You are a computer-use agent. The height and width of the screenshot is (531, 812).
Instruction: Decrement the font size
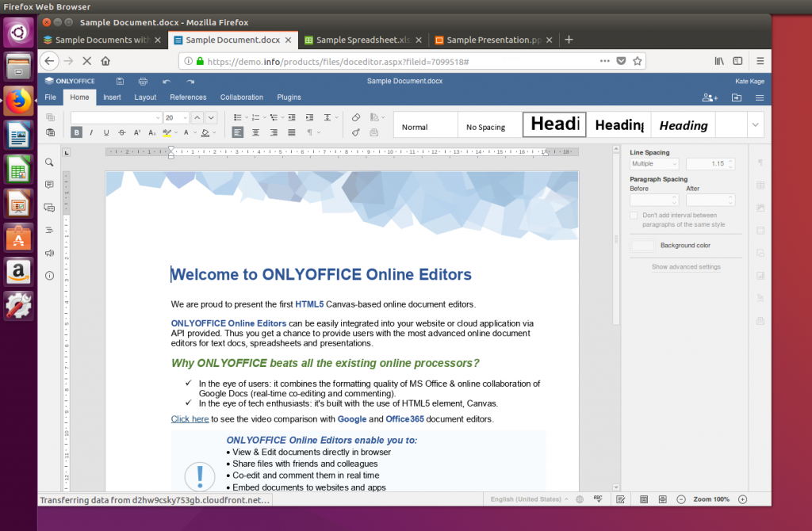pos(211,117)
